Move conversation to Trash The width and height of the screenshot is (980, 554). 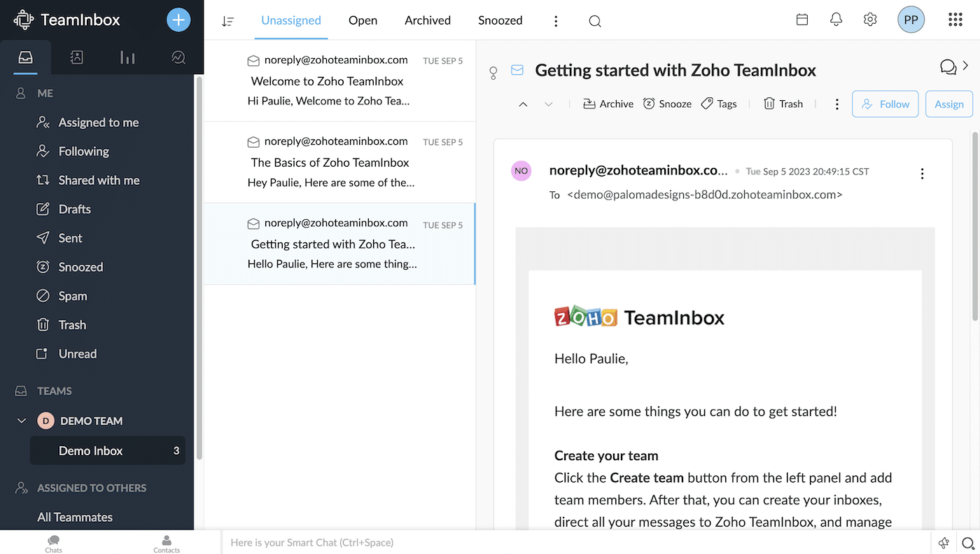point(783,103)
